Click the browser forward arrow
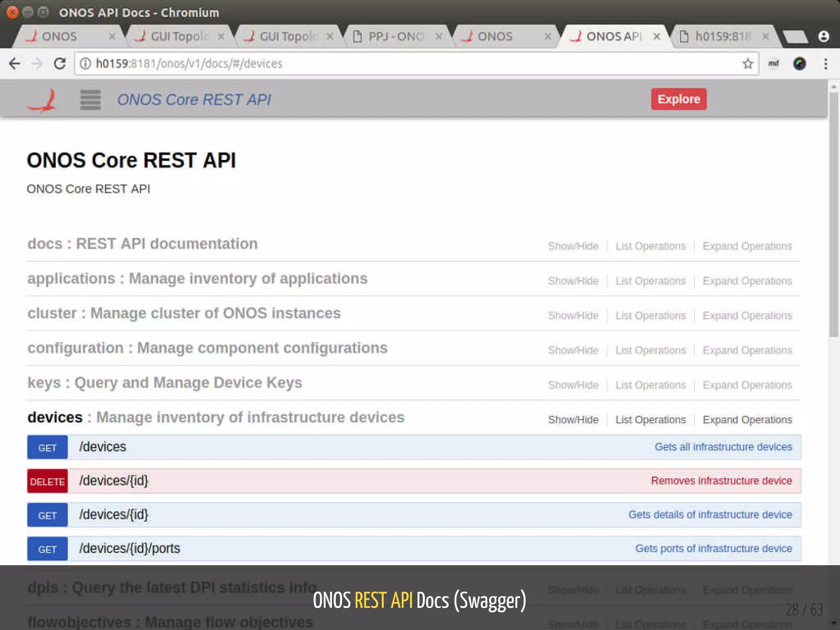The image size is (840, 630). coord(37,64)
